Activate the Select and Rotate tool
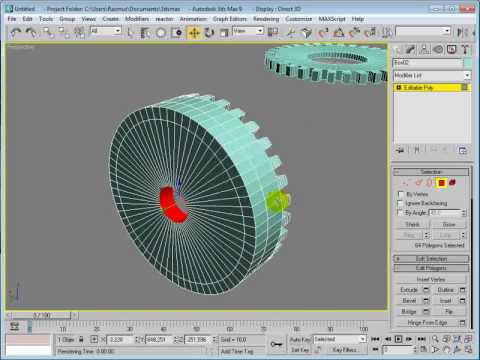 (x=209, y=32)
